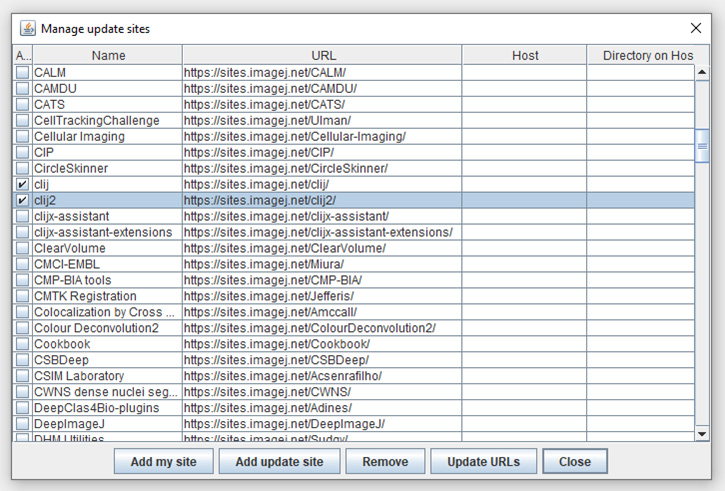Screen dimensions: 725x491
Task: Tick the Cookbook checkbox
Action: coord(22,344)
